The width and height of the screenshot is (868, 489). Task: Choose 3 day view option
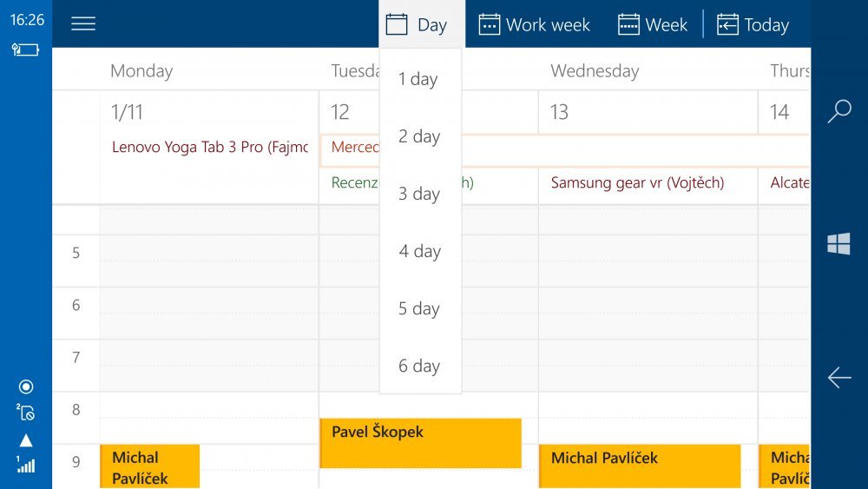[419, 194]
